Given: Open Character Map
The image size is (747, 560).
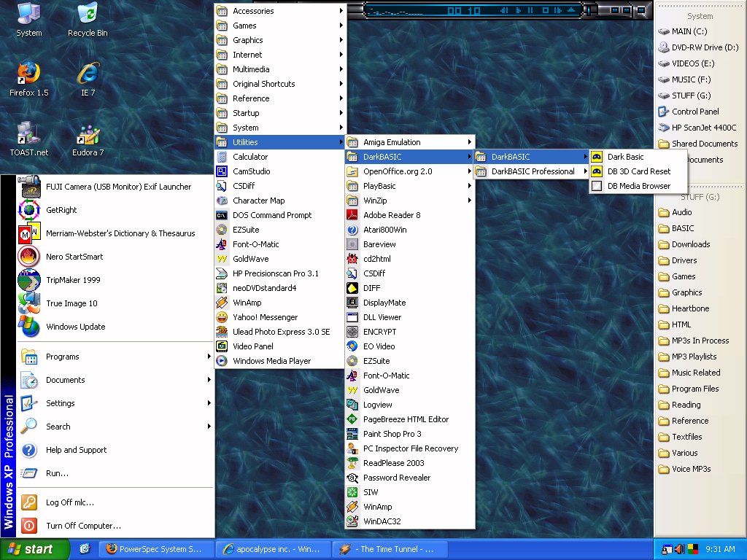Looking at the screenshot, I should point(279,201).
